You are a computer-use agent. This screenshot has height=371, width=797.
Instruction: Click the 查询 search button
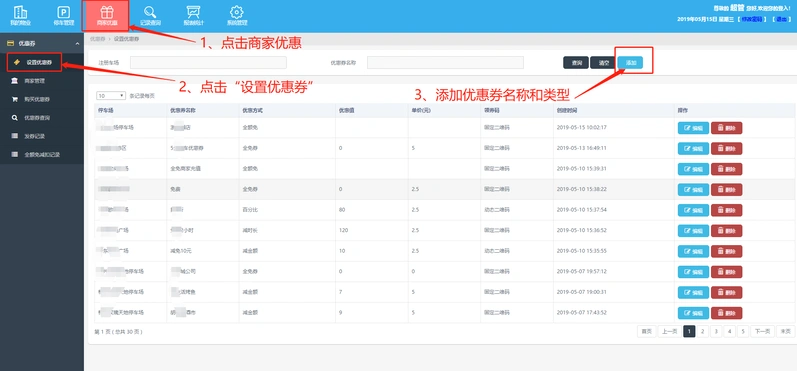[x=576, y=63]
